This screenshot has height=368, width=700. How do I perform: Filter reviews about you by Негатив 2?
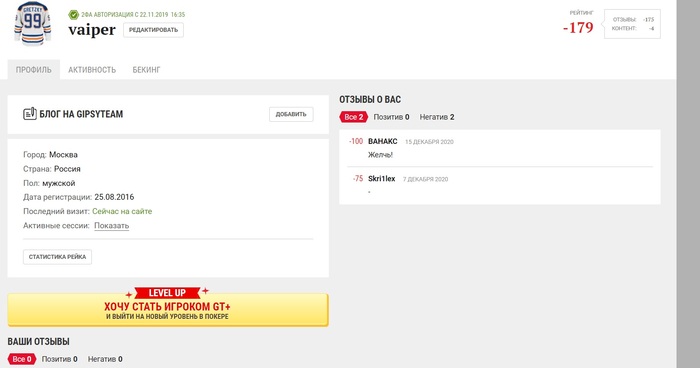coord(437,117)
